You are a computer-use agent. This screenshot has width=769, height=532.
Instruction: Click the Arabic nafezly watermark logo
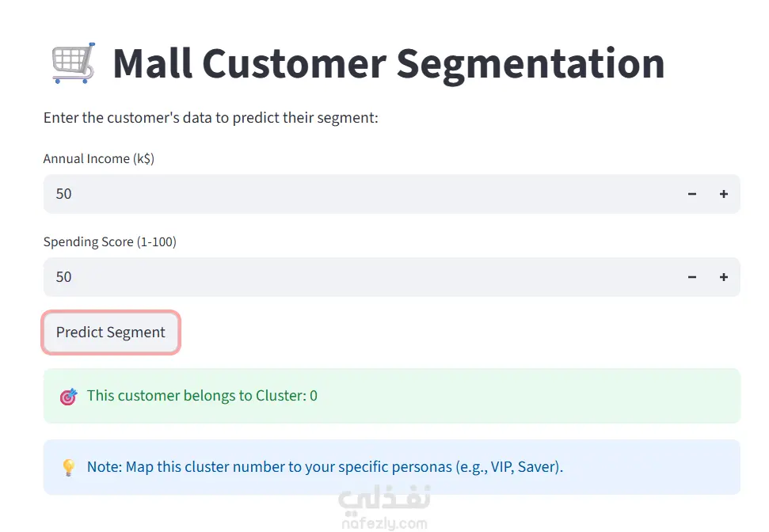click(384, 500)
